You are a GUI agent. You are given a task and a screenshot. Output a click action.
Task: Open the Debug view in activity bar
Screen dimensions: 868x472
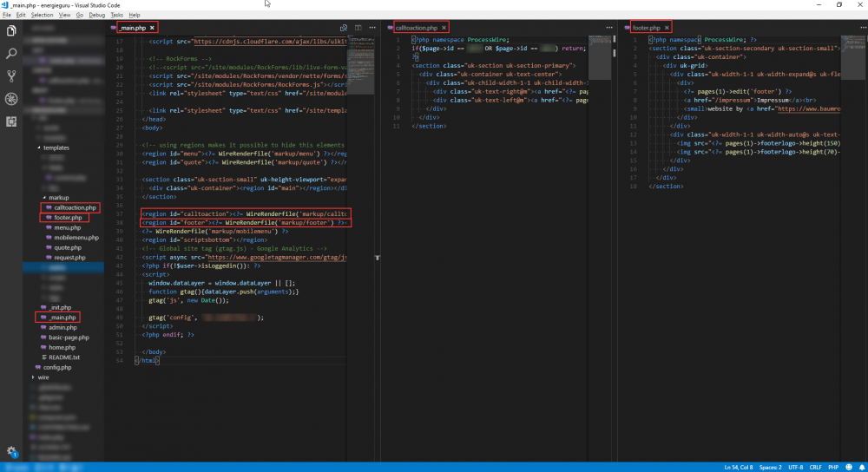click(11, 99)
